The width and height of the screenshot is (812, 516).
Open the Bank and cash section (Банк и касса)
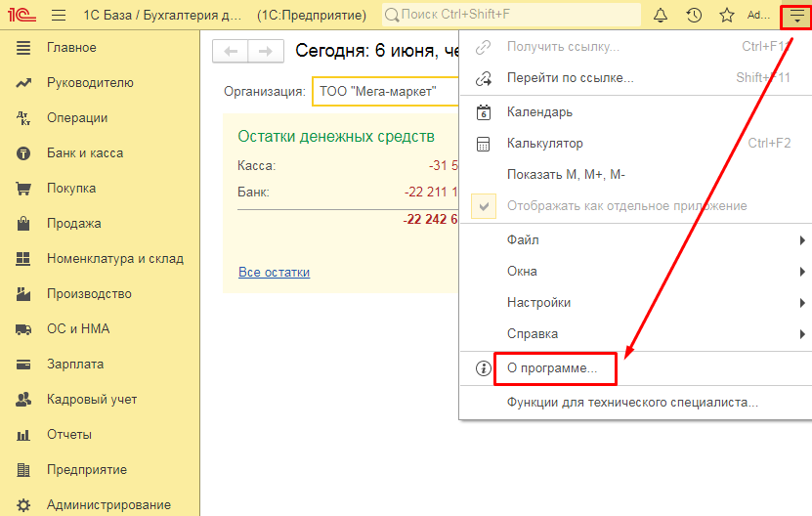84,153
